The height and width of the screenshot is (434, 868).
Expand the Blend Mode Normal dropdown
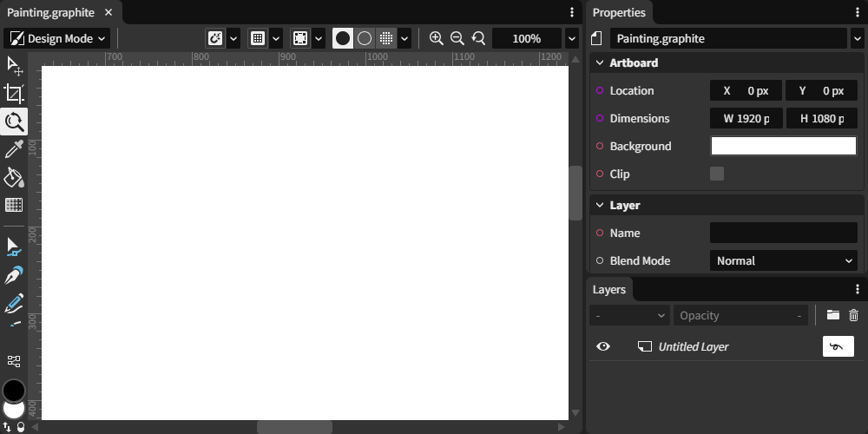pos(784,260)
